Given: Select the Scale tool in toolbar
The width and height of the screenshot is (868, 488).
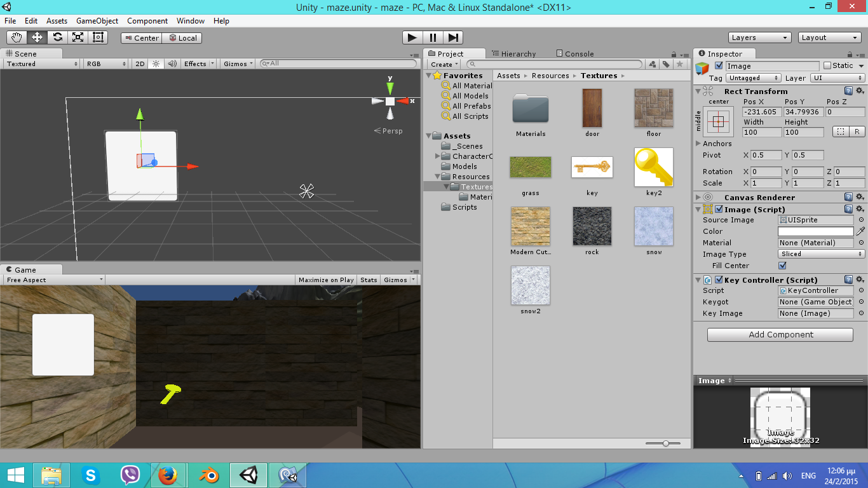Looking at the screenshot, I should coord(78,37).
